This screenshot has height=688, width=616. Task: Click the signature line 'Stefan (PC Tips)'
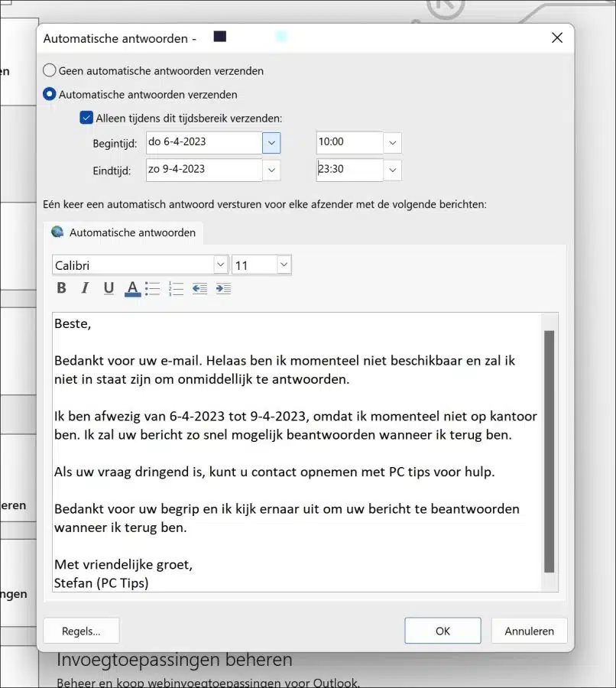click(x=102, y=583)
